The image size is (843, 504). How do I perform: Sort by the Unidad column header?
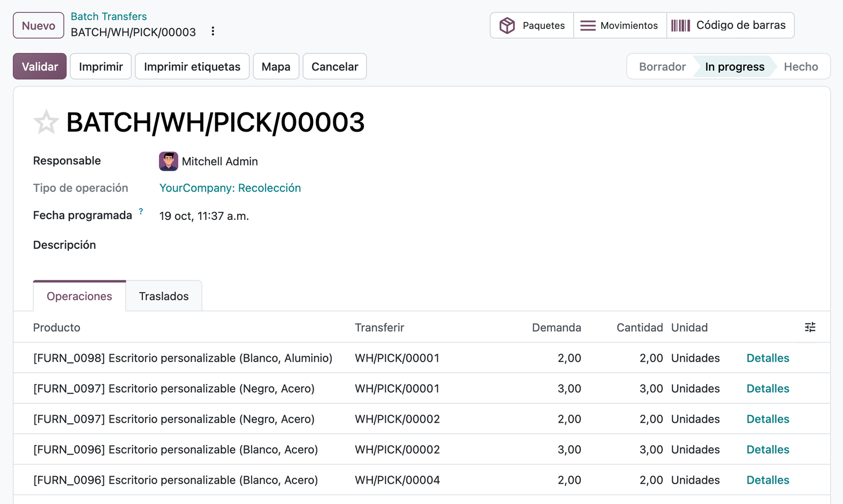tap(689, 327)
